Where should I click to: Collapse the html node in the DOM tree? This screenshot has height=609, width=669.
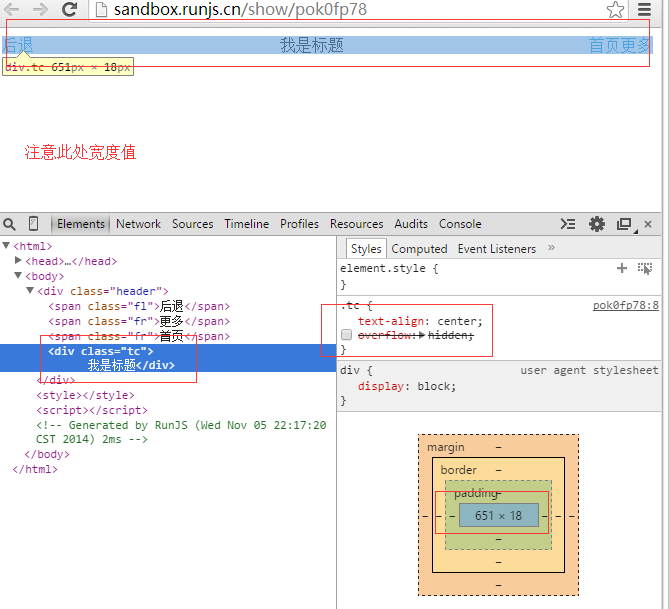click(6, 245)
